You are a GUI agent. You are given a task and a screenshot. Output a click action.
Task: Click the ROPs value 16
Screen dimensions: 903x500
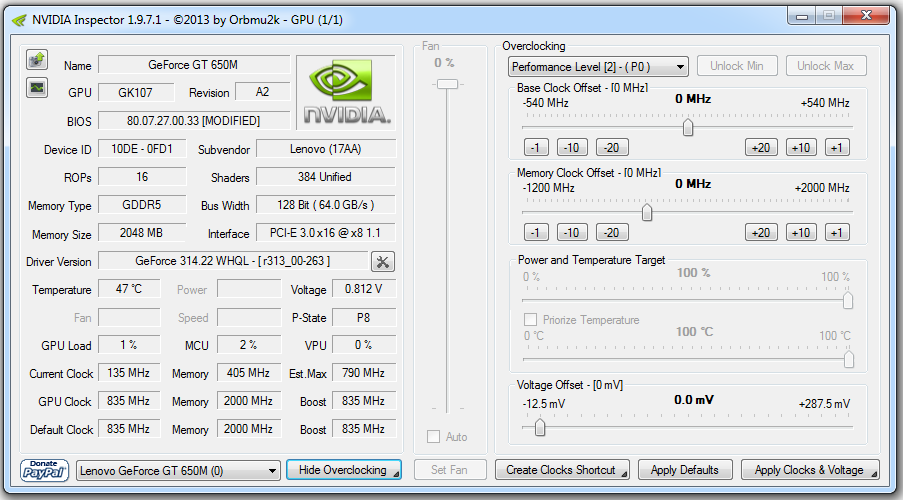pyautogui.click(x=142, y=177)
